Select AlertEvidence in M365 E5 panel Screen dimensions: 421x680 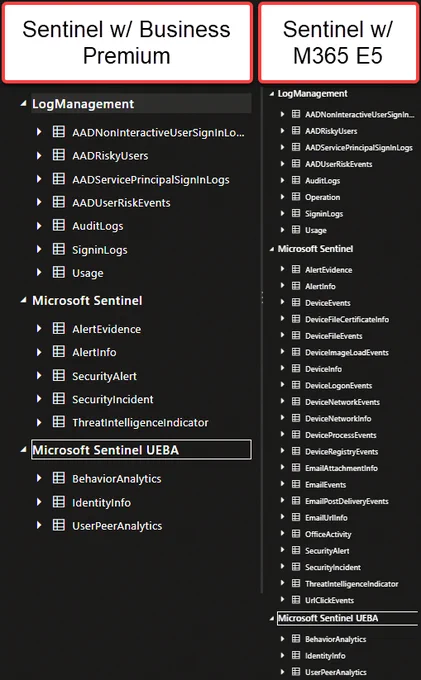(x=328, y=270)
